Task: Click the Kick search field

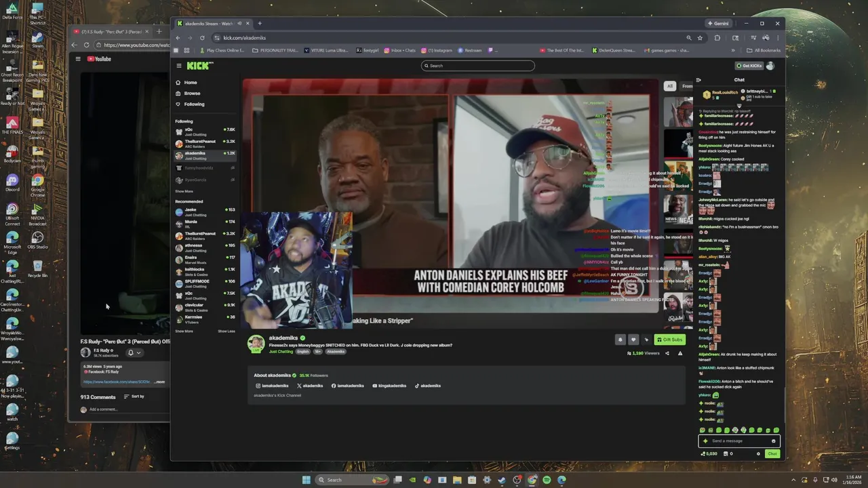Action: click(x=477, y=66)
